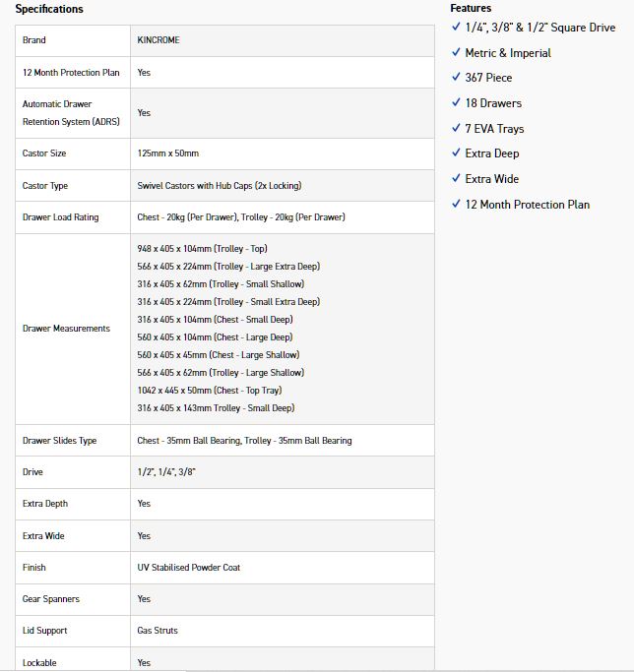Click the checkmark beside 12 Month Protection Plan feature
634x672 pixels.
click(x=456, y=205)
